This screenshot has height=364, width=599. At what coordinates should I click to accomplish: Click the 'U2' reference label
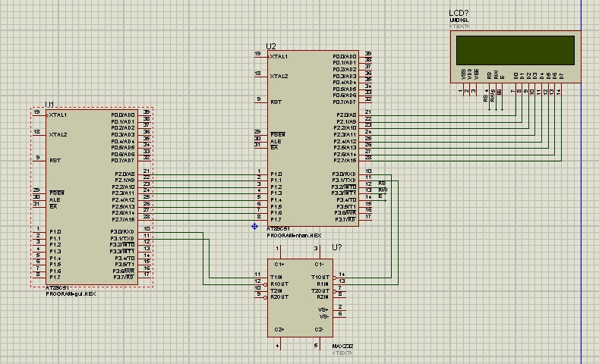point(271,46)
